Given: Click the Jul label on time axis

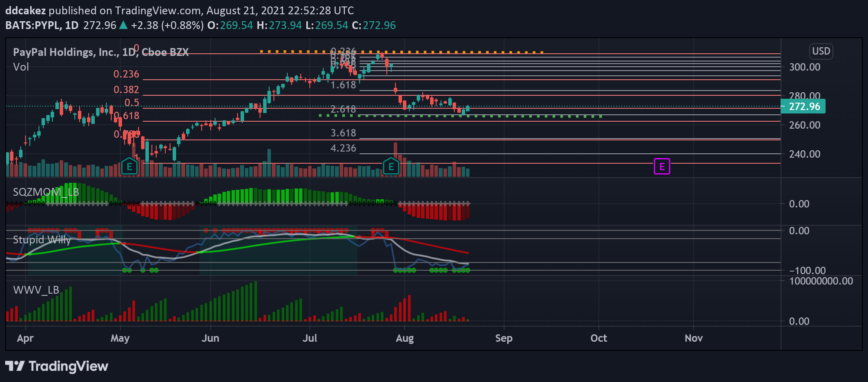Looking at the screenshot, I should tap(310, 338).
